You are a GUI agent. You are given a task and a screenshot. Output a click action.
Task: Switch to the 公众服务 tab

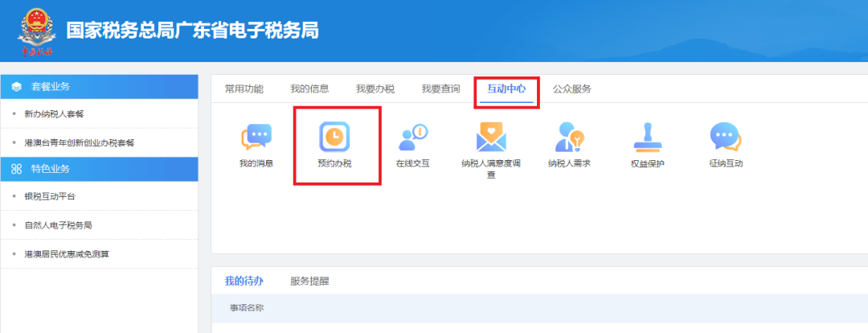(572, 89)
